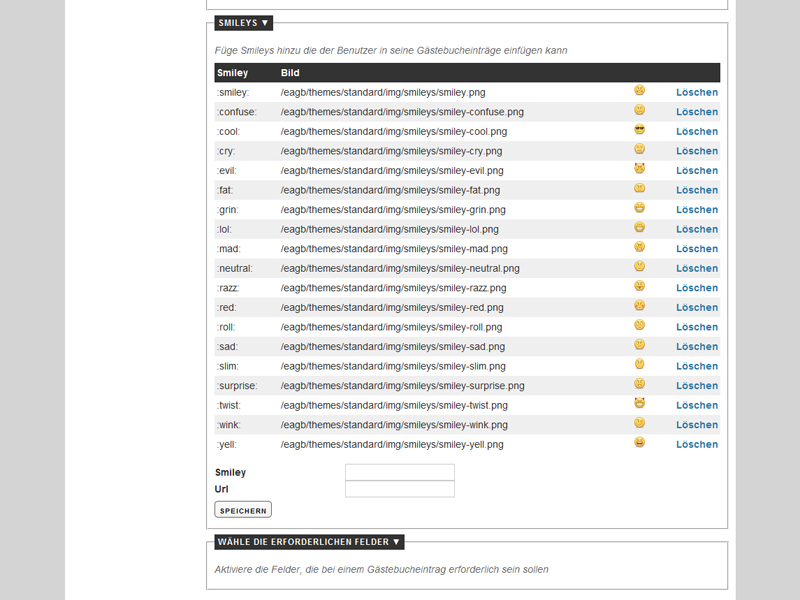Select the smiley-mad.png path text
The height and width of the screenshot is (600, 800).
394,249
